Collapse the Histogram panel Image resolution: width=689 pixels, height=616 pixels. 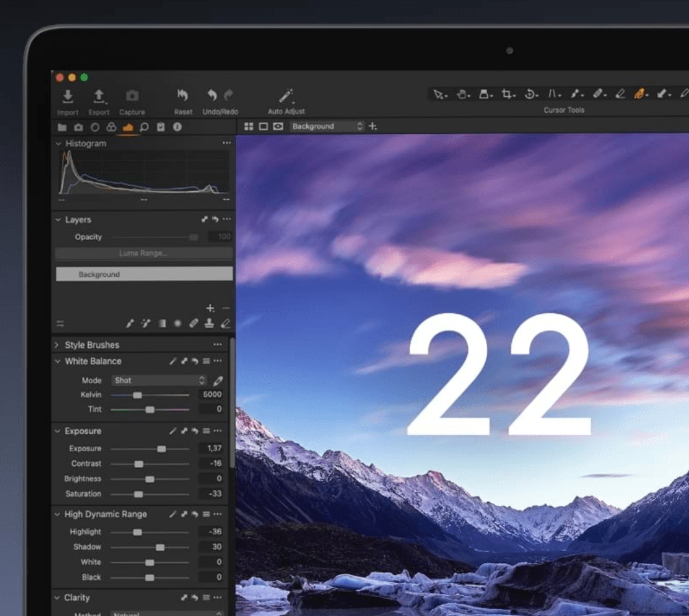point(58,143)
